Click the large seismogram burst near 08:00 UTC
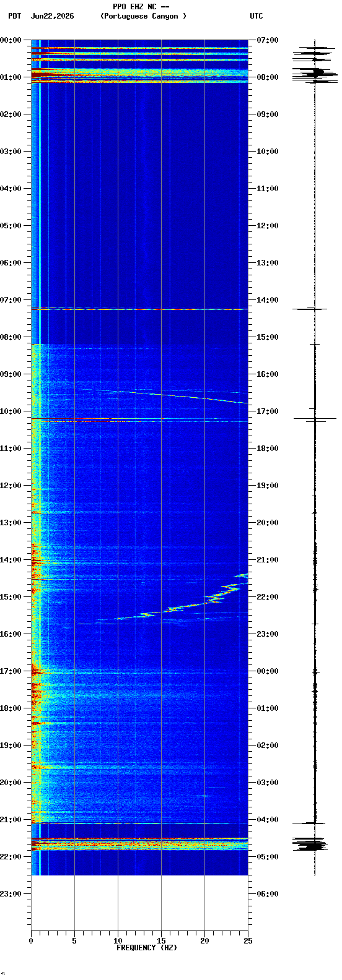Screen dimensions: 342x980 pyautogui.click(x=315, y=74)
